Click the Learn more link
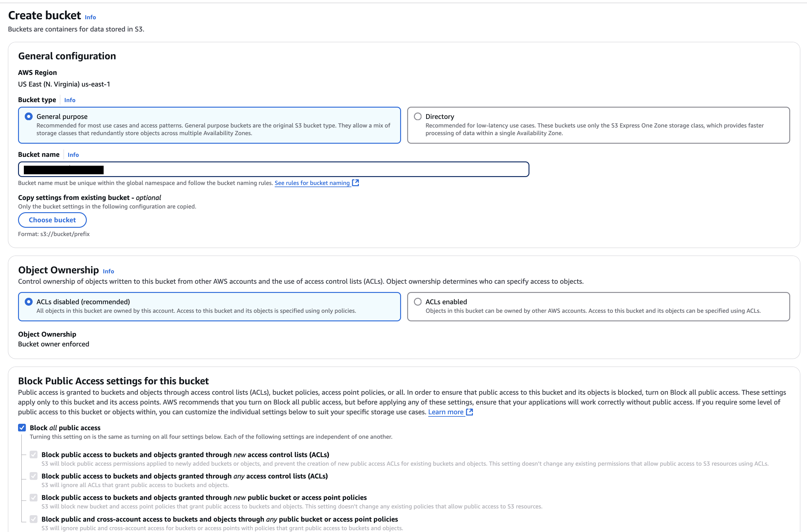Viewport: 807px width, 532px height. tap(447, 412)
